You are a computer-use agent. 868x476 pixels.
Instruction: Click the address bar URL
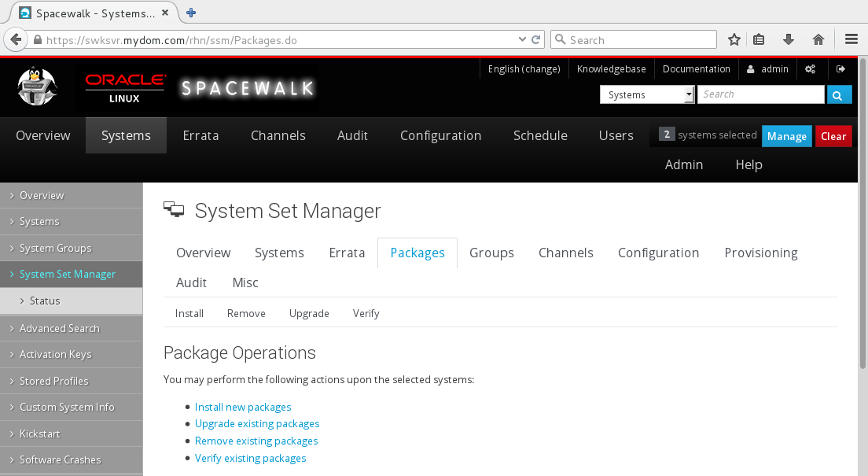click(171, 40)
